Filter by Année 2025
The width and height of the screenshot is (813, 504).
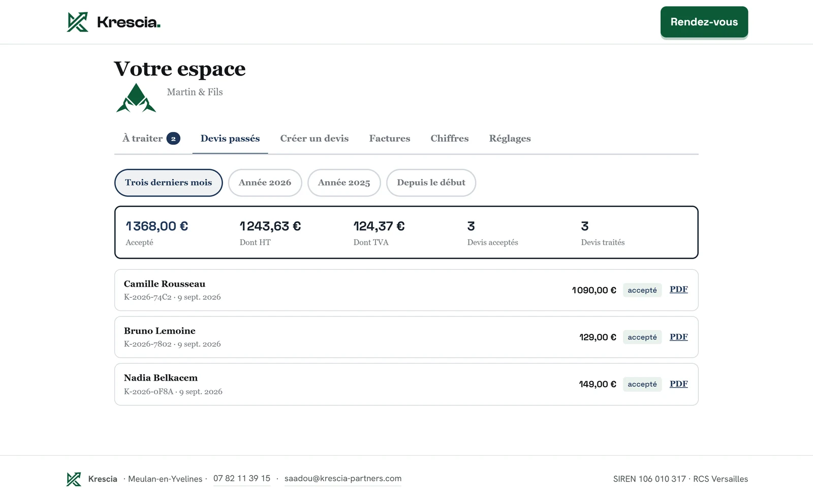tap(344, 183)
